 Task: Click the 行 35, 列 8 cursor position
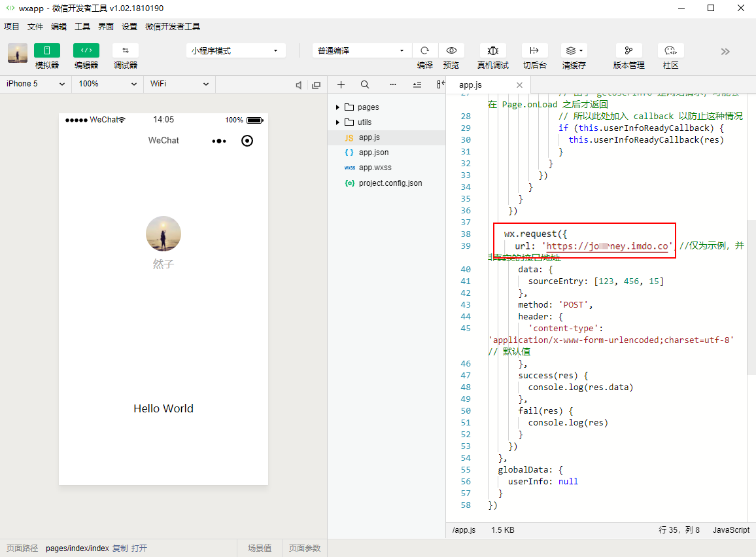pos(679,530)
